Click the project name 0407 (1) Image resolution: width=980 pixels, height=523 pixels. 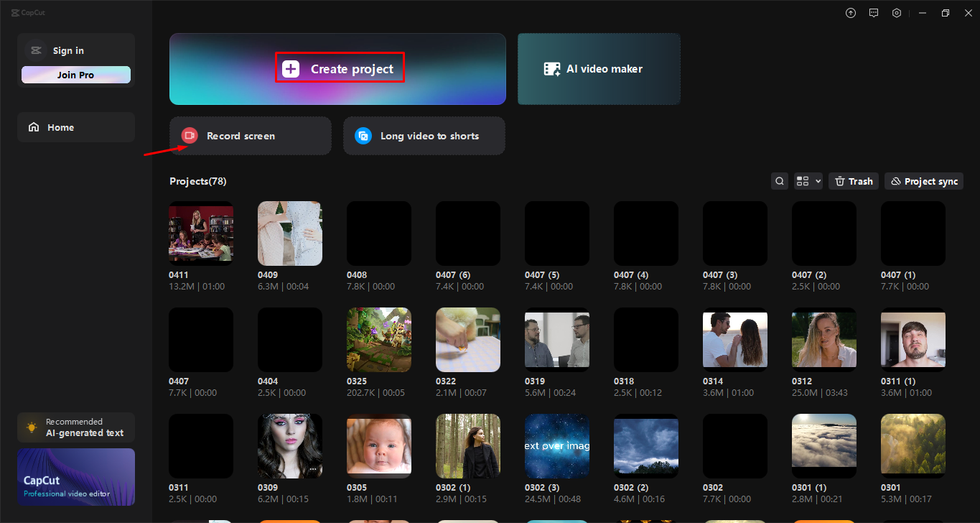pos(898,275)
